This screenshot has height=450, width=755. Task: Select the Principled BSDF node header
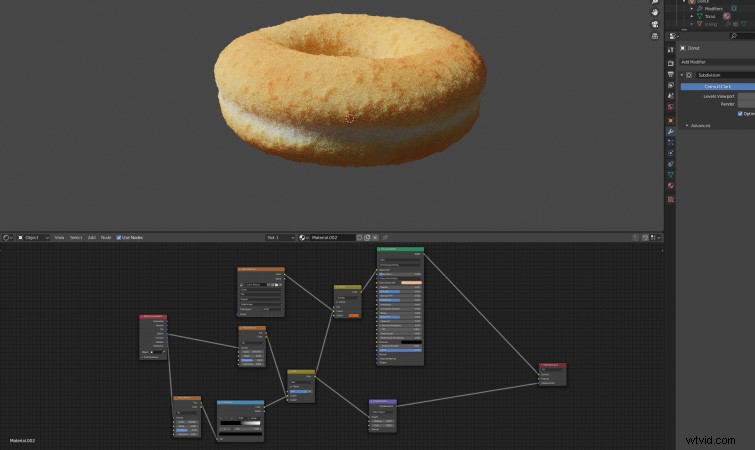(400, 249)
